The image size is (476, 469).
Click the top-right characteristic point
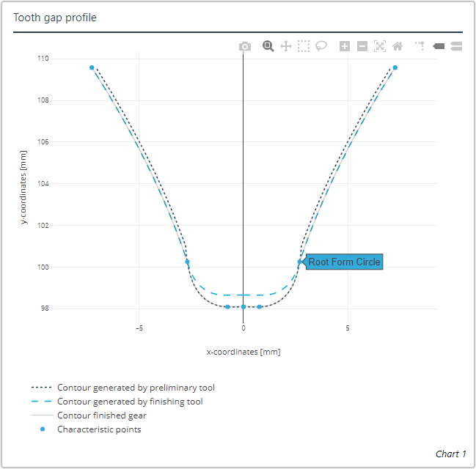[x=395, y=67]
